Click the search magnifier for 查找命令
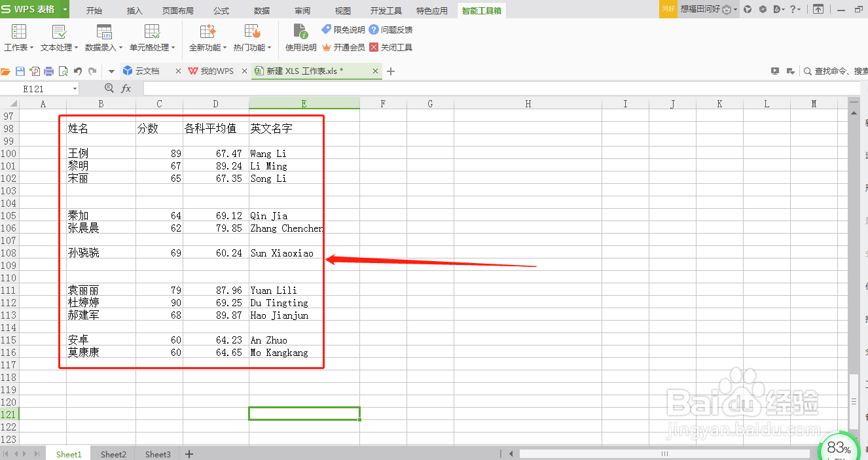The image size is (868, 460). tap(808, 71)
